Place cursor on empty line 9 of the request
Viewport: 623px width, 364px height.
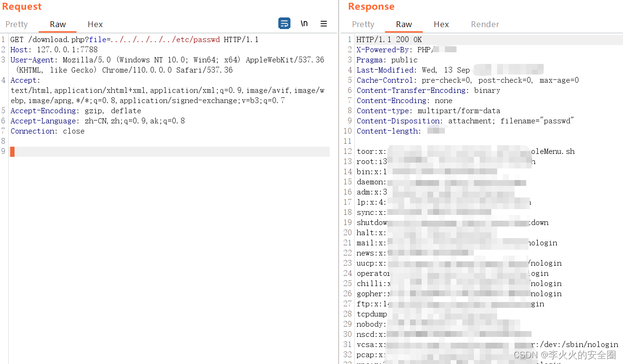click(x=169, y=152)
